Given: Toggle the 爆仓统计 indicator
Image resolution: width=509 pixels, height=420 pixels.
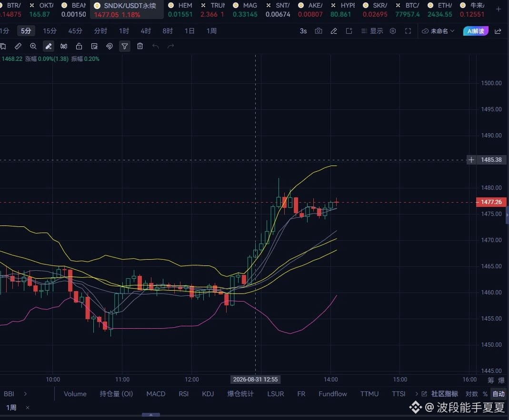Looking at the screenshot, I should (240, 394).
